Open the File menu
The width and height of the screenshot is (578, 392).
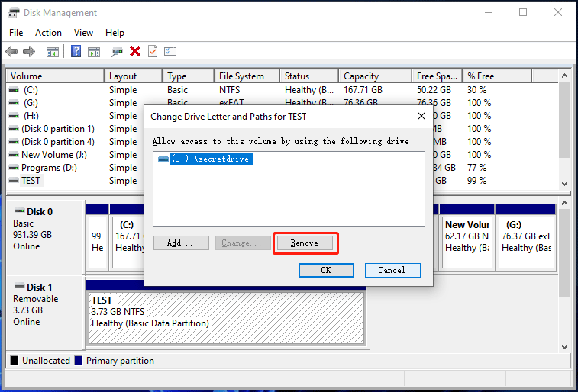[x=16, y=33]
